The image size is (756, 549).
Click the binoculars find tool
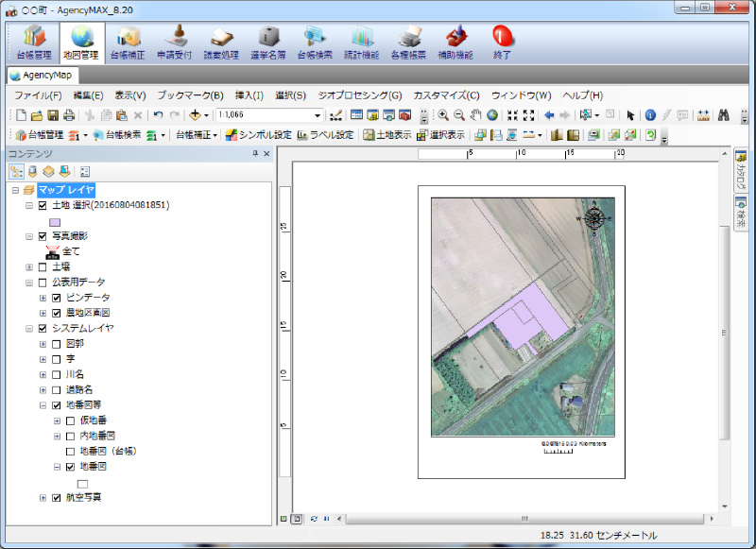click(x=723, y=115)
